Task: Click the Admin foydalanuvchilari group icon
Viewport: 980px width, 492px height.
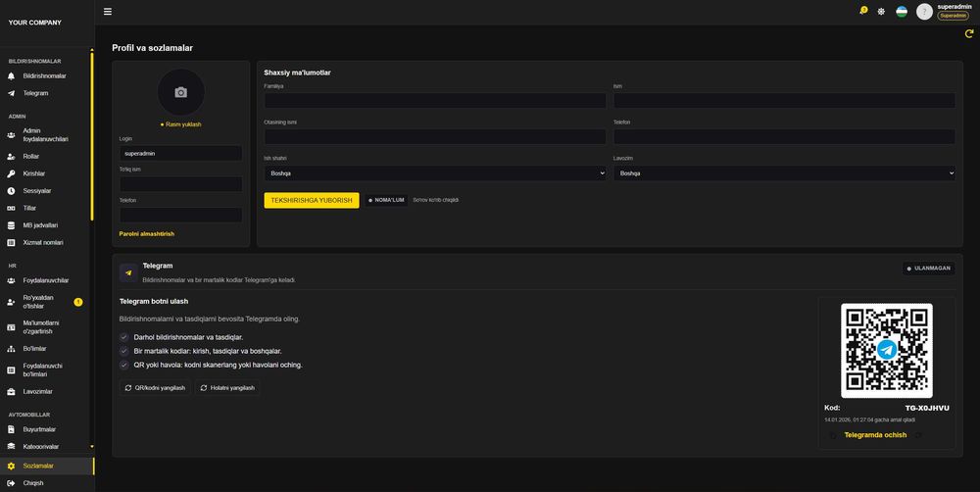Action: pos(11,135)
